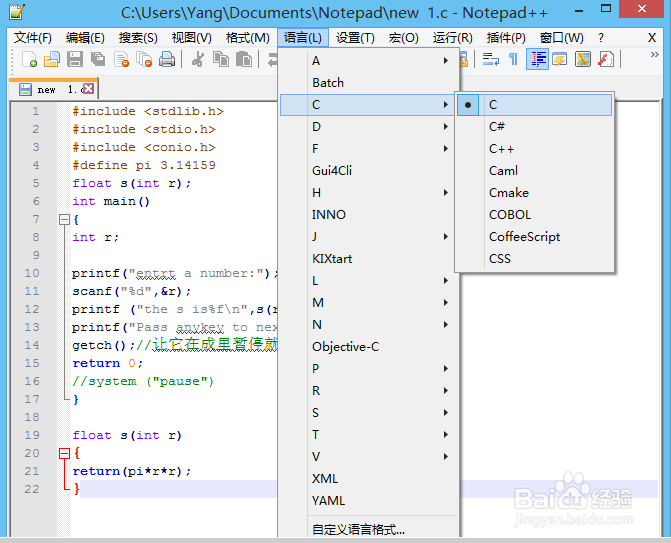The image size is (671, 543).
Task: Click the Close All toolbar icon
Action: tap(144, 59)
